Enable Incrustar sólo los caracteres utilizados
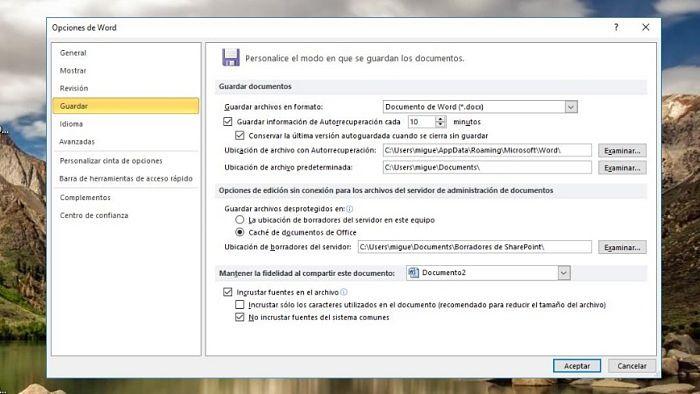This screenshot has width=700, height=394. click(240, 305)
